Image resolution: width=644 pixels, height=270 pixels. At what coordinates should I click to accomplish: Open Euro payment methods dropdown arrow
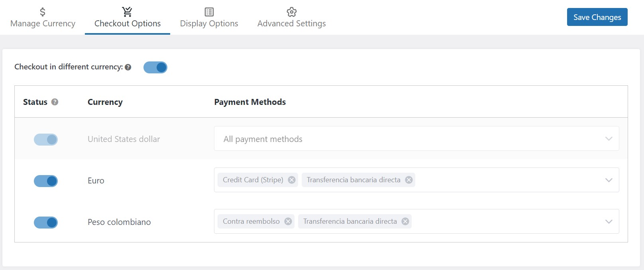[x=609, y=180]
